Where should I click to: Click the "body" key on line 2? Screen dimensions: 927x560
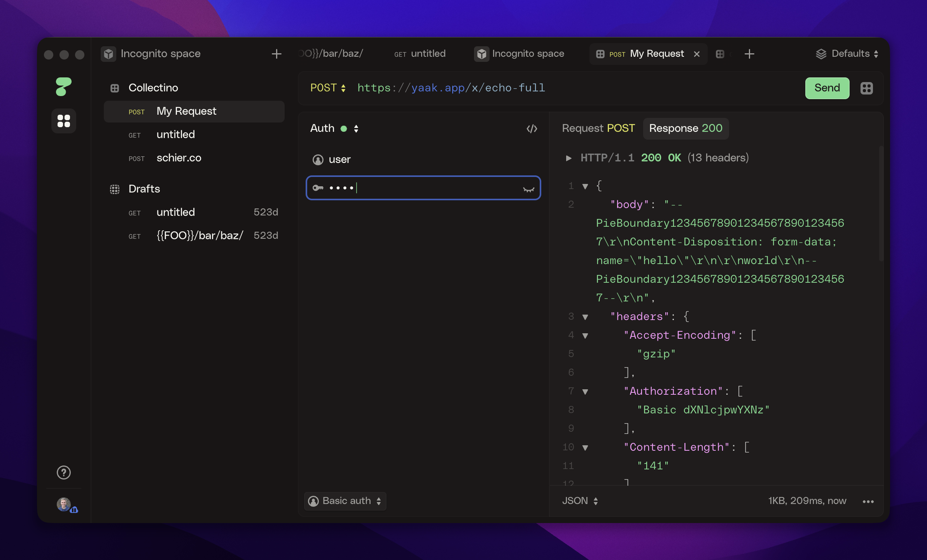coord(630,205)
